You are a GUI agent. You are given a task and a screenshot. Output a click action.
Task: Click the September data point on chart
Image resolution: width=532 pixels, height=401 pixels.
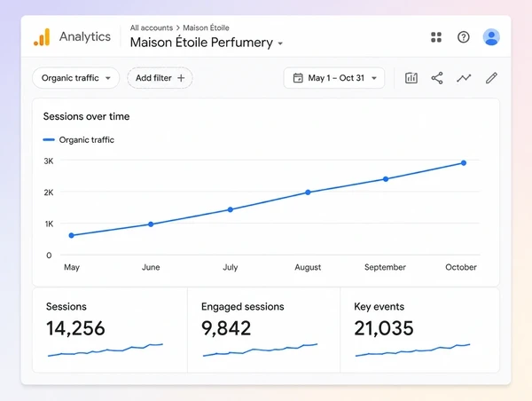point(386,179)
